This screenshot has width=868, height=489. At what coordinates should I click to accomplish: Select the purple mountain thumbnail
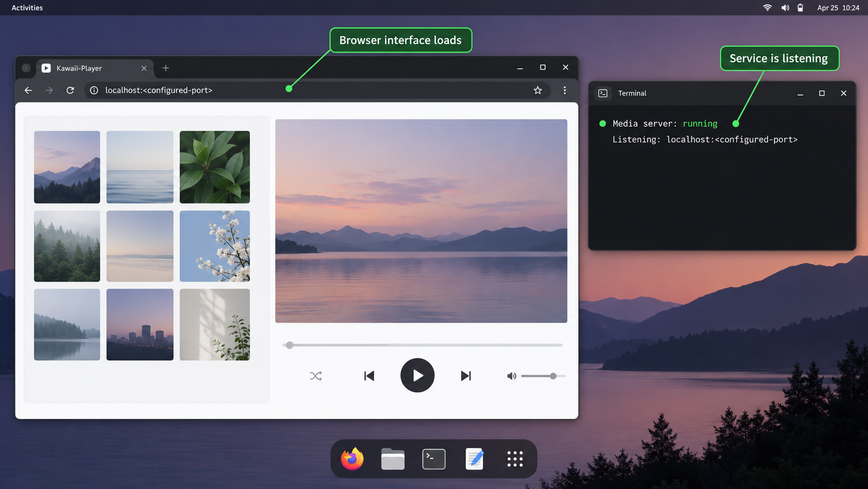67,167
